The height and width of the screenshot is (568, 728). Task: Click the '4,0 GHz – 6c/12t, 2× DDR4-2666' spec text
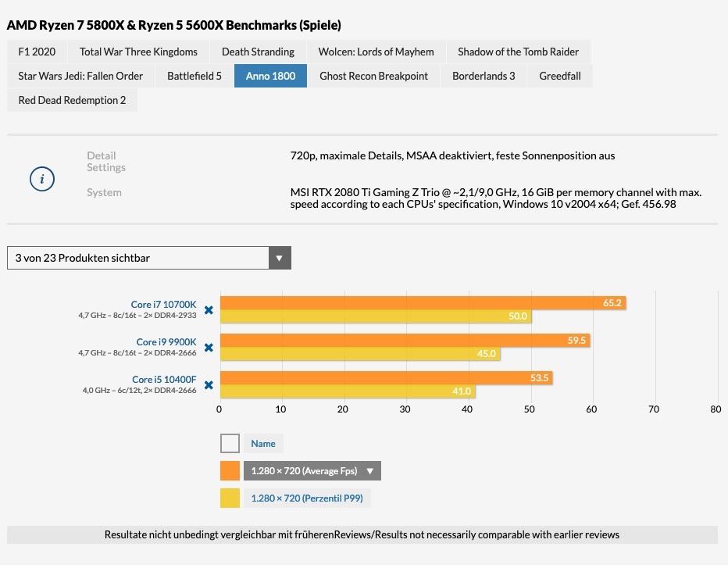[139, 391]
